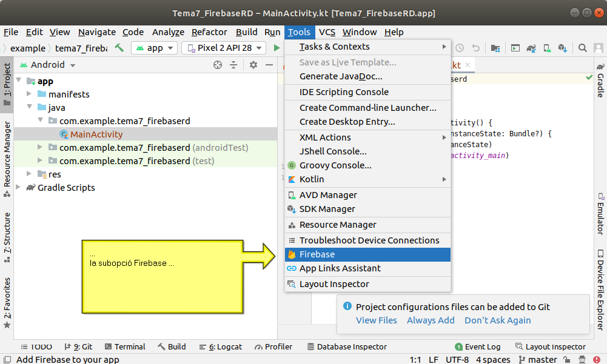Open Project panel settings gear
The height and width of the screenshot is (364, 607).
(253, 65)
